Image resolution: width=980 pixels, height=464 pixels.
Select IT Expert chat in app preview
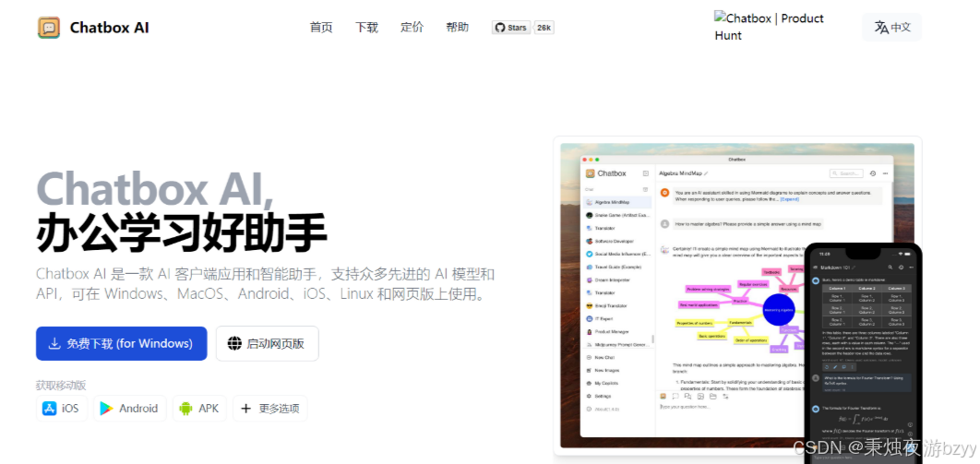pyautogui.click(x=617, y=318)
